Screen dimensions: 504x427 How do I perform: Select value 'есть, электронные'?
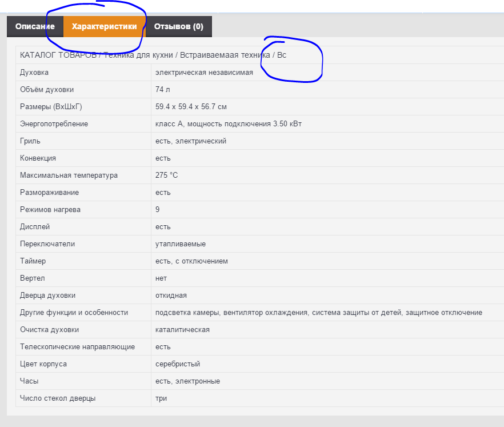(x=187, y=381)
